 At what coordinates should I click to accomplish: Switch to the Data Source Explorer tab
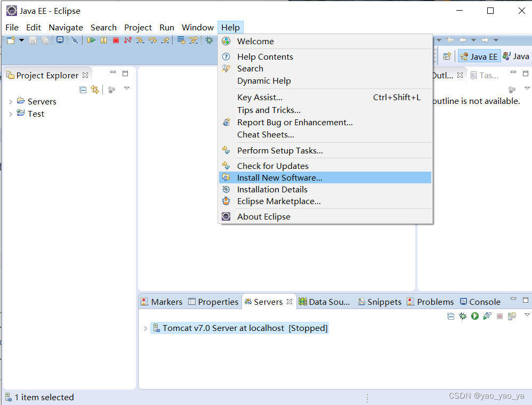324,302
